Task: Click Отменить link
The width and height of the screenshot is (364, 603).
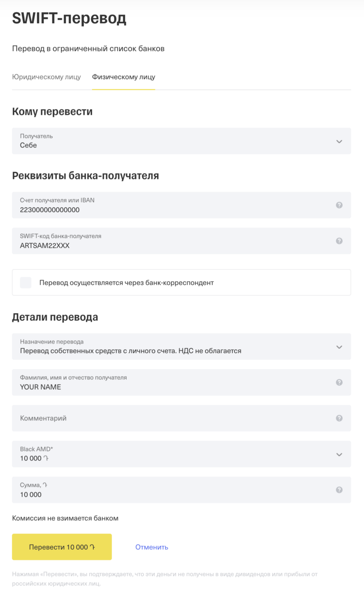Action: [x=152, y=547]
